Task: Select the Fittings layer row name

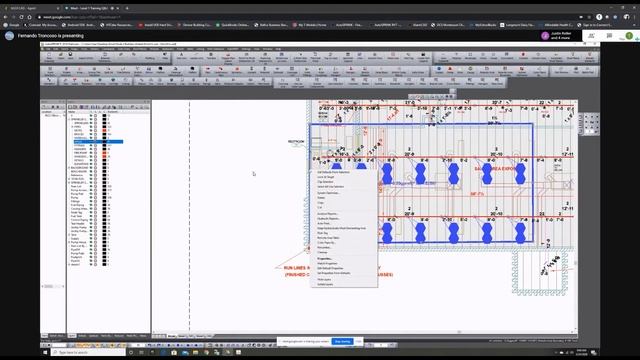Action: [x=76, y=201]
